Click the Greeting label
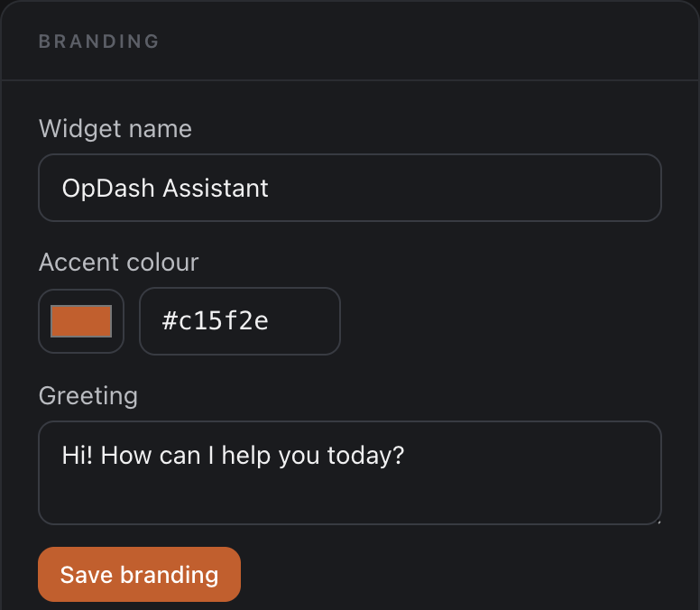Viewport: 700px width, 610px height. coord(87,395)
